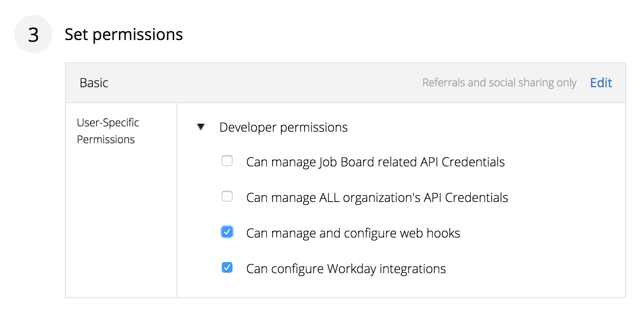Enable Job Board related API Credentials checkbox

coord(227,161)
